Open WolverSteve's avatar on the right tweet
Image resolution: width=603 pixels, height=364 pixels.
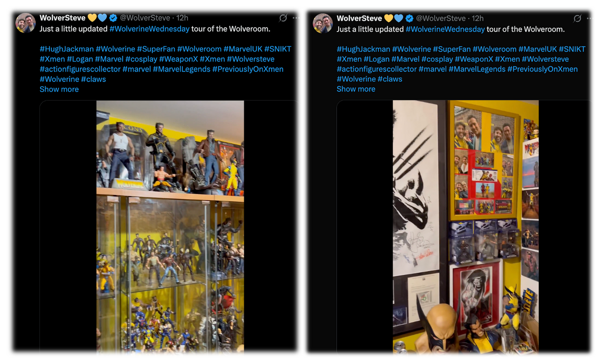(323, 23)
